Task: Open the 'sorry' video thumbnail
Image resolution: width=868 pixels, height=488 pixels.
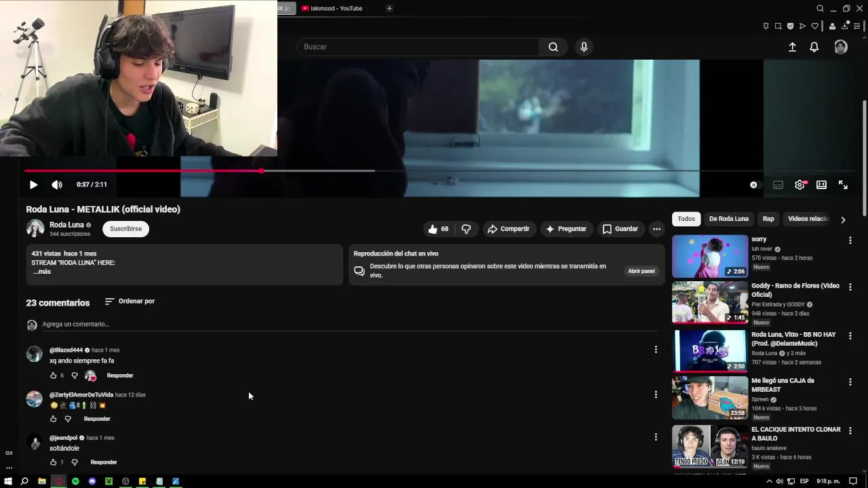Action: (x=710, y=256)
